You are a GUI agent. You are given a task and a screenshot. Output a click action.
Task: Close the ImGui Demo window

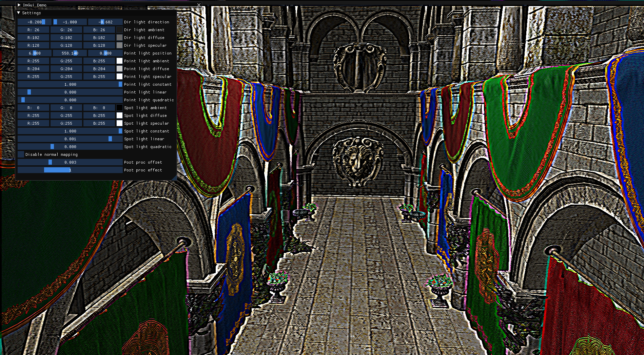pyautogui.click(x=199, y=5)
